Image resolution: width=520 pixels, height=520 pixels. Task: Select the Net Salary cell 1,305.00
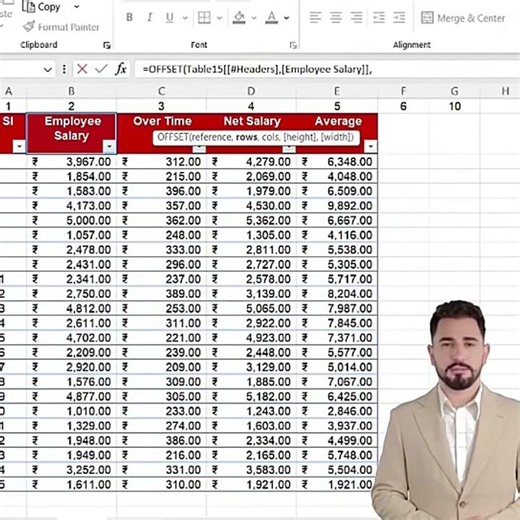(x=252, y=235)
